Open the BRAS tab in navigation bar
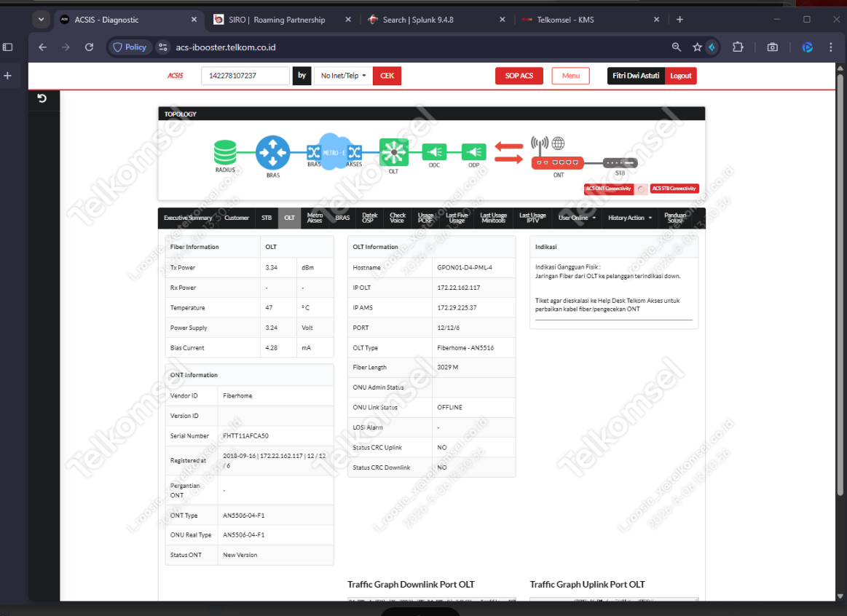Viewport: 847px width, 616px height. pos(342,218)
